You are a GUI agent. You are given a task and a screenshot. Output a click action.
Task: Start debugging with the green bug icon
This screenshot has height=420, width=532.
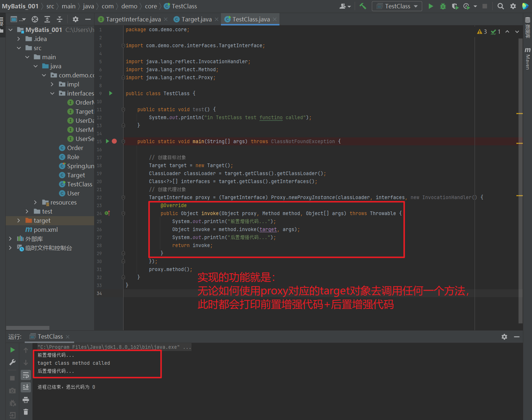click(443, 6)
